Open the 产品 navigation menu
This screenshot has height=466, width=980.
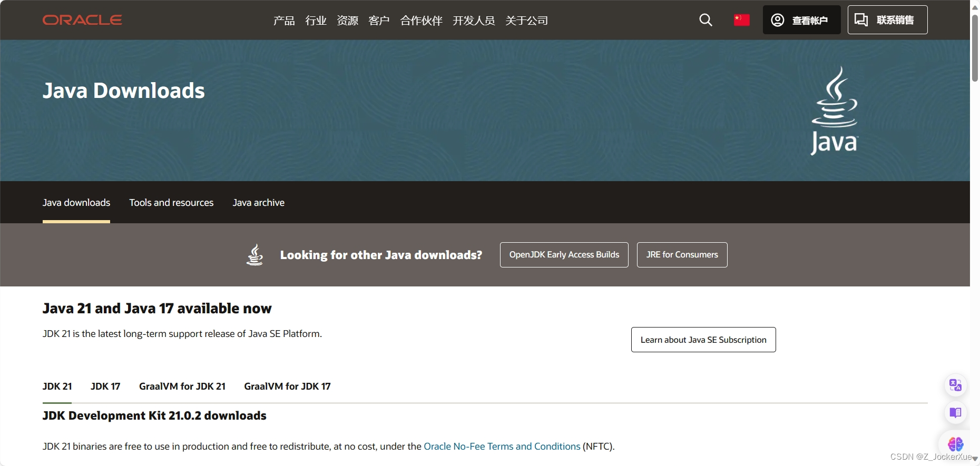pos(284,21)
